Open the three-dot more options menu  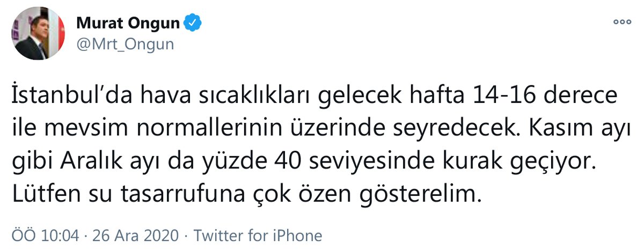[x=622, y=22]
